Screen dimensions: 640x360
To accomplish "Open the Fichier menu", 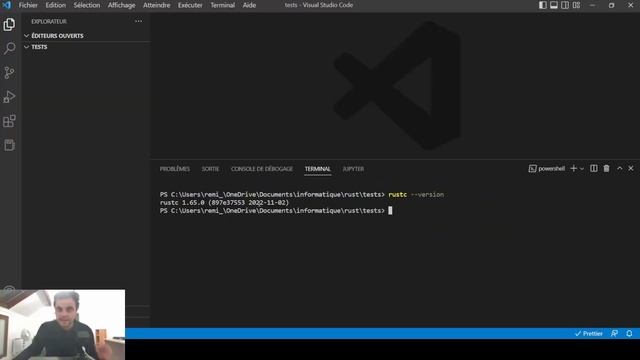I will [28, 5].
